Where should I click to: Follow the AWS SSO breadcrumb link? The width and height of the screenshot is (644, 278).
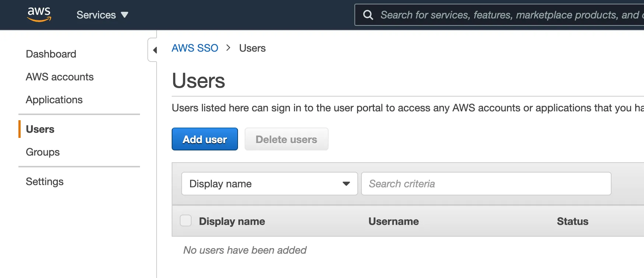(x=195, y=48)
